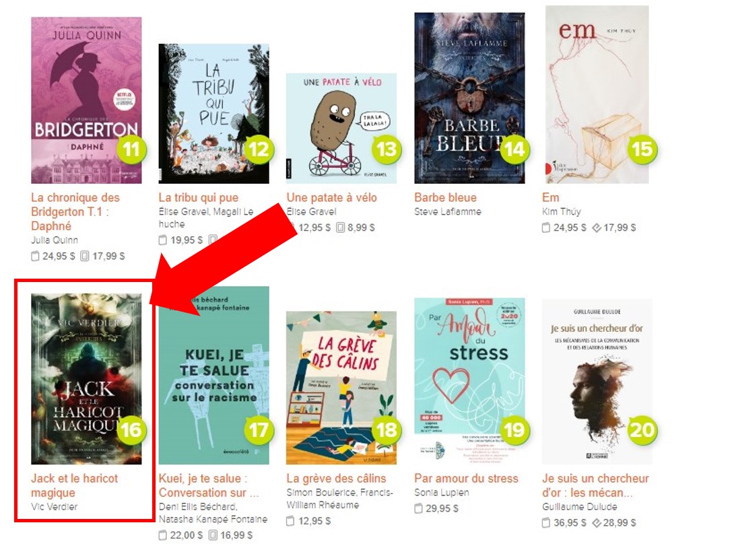Open Par amour du stress cover

point(469,381)
